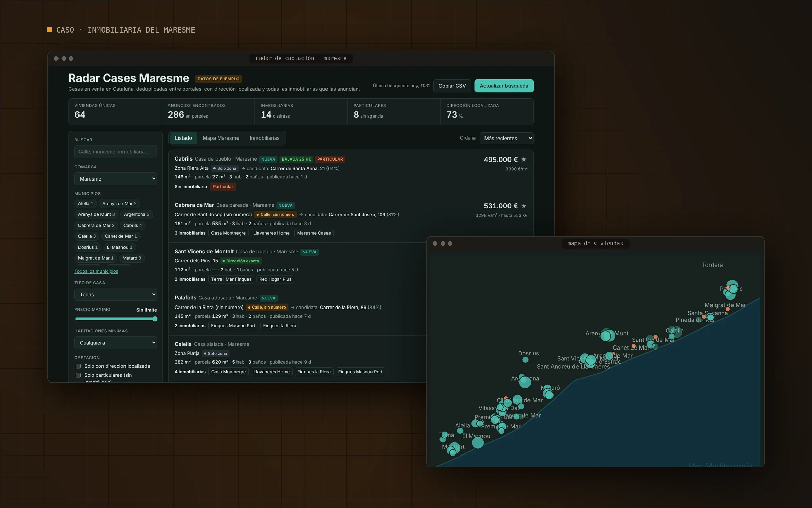812x508 pixels.
Task: Tick Solo particulares checkbox
Action: tap(78, 375)
